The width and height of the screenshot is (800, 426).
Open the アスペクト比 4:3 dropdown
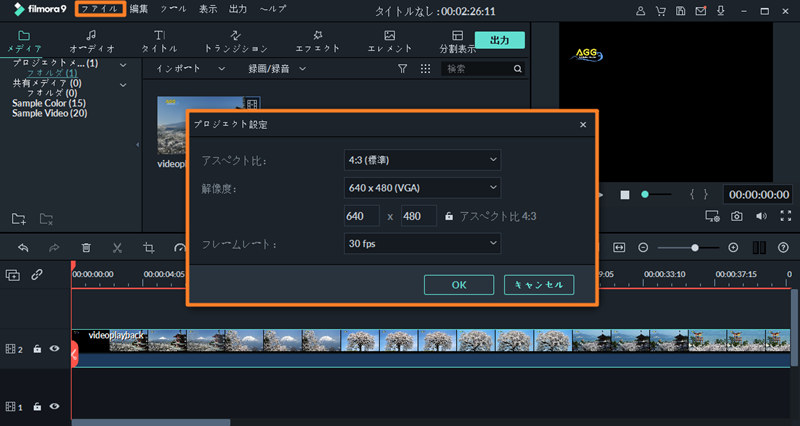(421, 159)
